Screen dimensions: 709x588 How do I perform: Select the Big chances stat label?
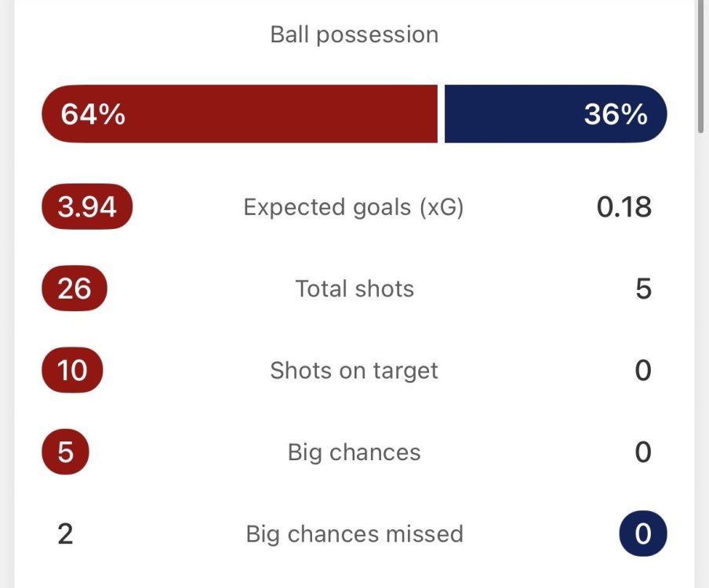point(354,452)
